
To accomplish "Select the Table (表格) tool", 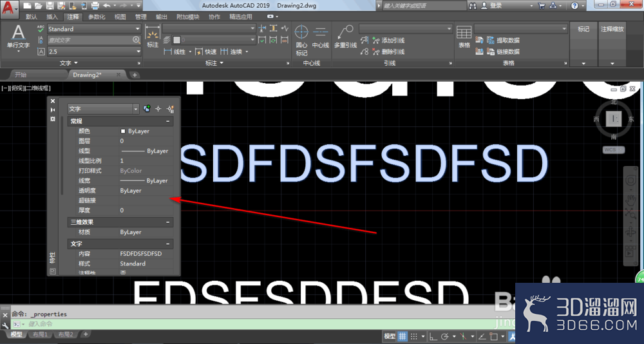I will [x=464, y=37].
